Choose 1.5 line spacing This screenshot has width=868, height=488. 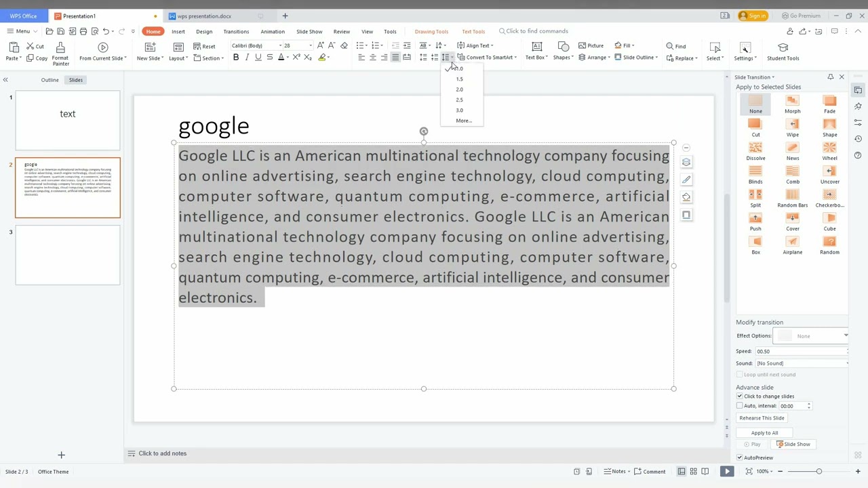(460, 79)
